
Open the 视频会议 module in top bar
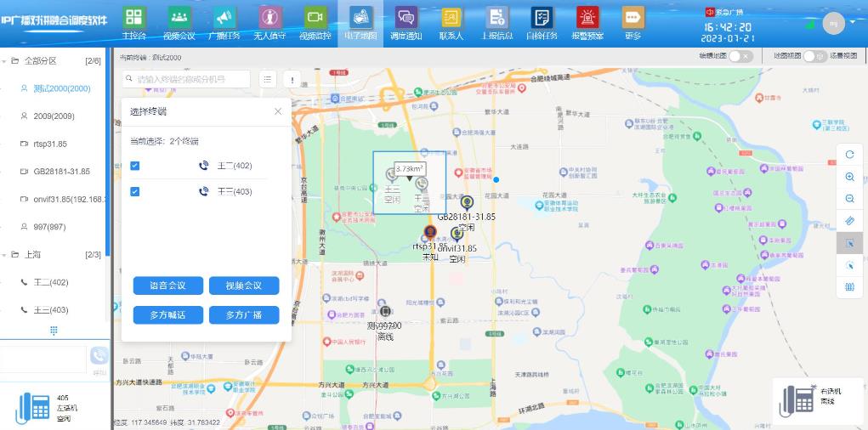179,23
